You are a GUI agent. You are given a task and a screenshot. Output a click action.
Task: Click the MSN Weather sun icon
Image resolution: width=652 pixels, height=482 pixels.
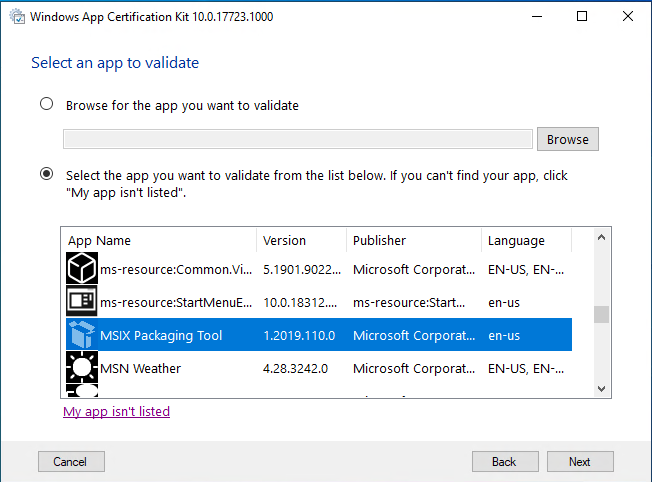82,367
